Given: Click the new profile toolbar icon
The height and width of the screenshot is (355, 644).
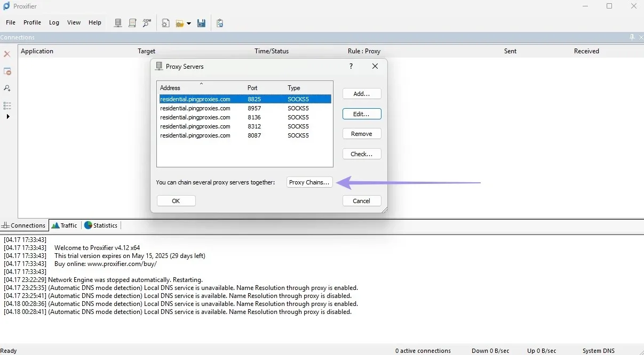Looking at the screenshot, I should (x=166, y=23).
